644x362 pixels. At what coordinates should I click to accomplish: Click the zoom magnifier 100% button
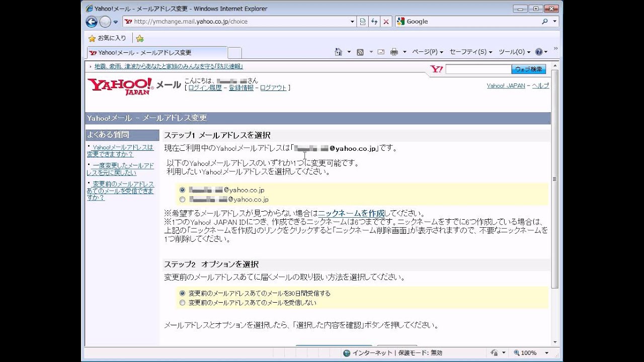click(x=524, y=353)
